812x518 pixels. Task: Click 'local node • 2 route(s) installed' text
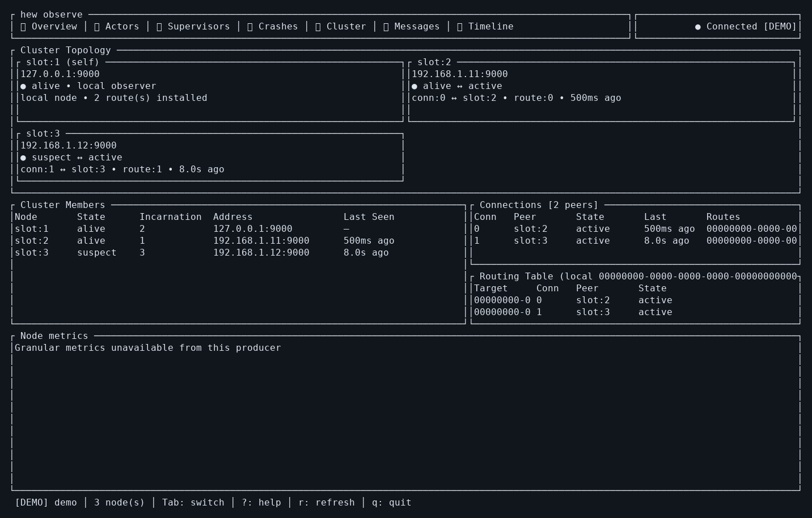tap(114, 98)
